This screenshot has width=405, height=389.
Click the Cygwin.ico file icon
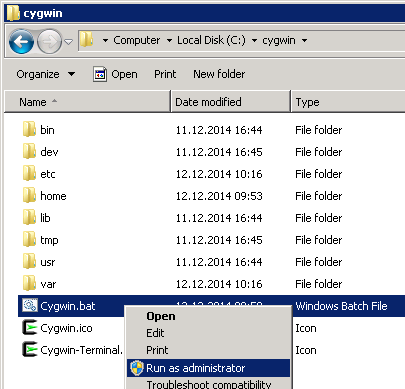(30, 327)
